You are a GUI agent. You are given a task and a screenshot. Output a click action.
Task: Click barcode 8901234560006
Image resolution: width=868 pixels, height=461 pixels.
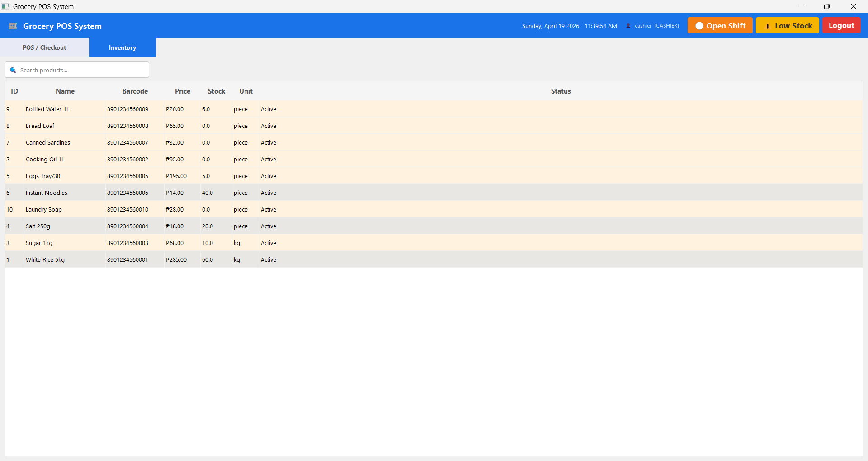[127, 193]
